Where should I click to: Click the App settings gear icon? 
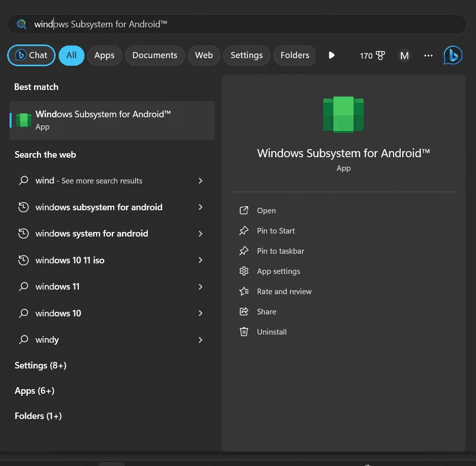pyautogui.click(x=244, y=271)
